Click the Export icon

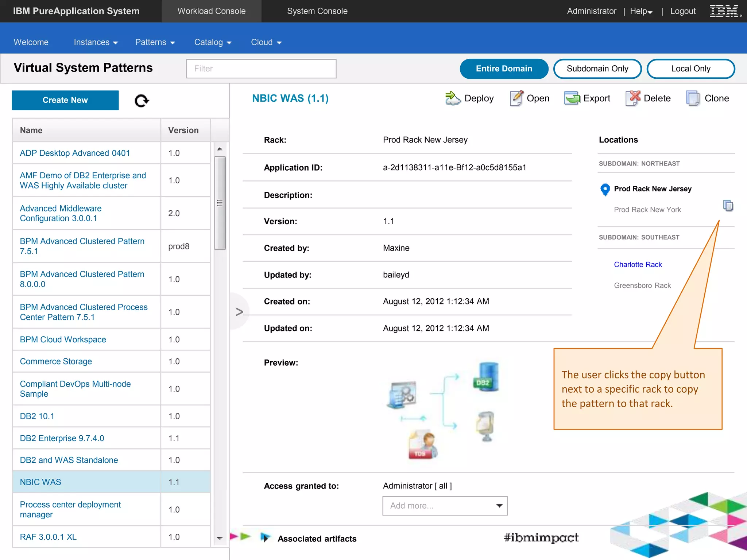[x=572, y=98]
